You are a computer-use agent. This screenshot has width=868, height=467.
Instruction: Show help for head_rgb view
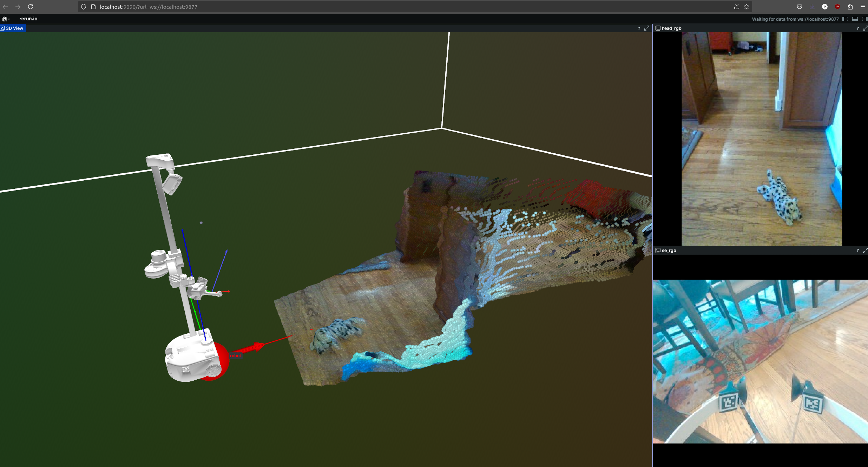[x=857, y=28]
